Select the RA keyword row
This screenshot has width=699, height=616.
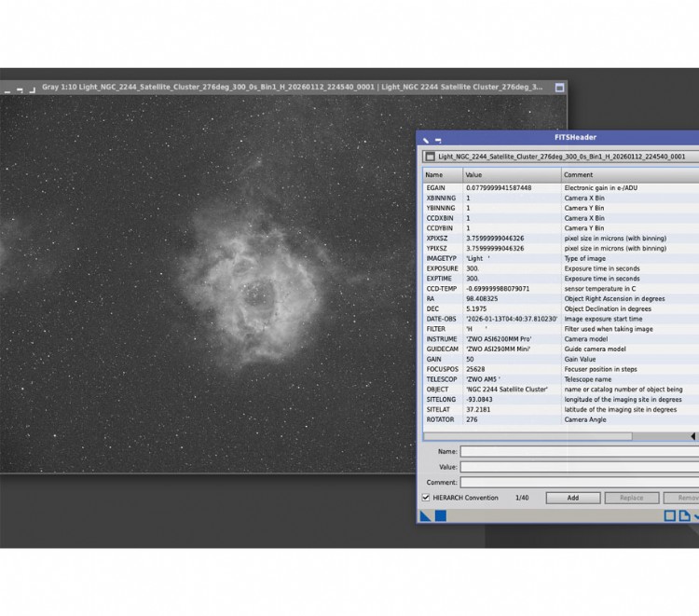tap(561, 298)
